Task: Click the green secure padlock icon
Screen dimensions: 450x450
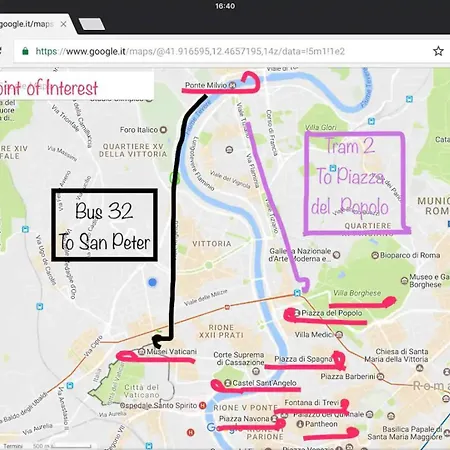Action: [x=25, y=51]
